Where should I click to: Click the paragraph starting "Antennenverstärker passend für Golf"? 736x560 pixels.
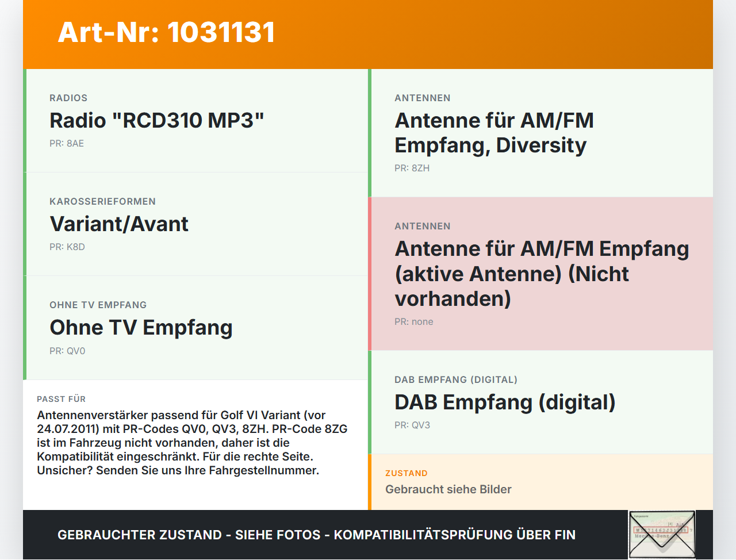coord(192,443)
